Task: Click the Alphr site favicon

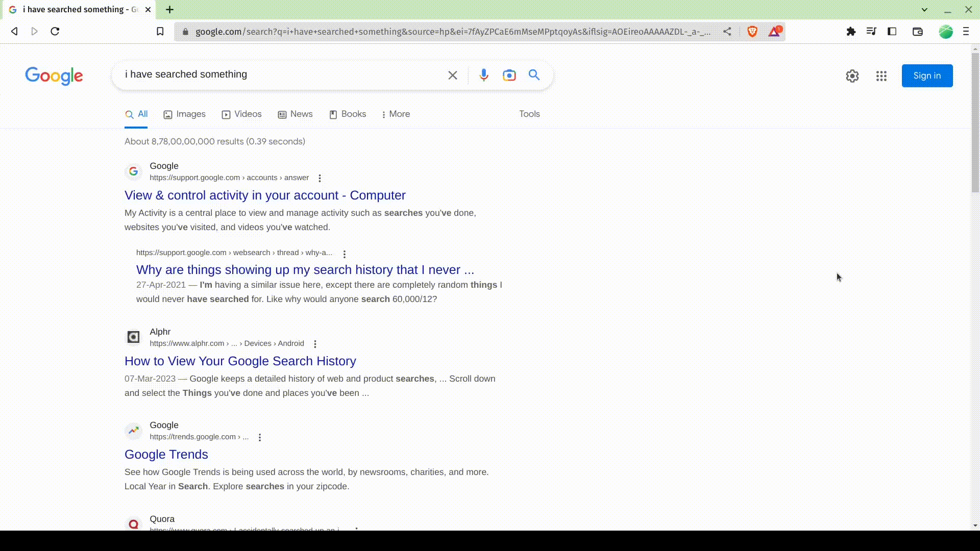Action: pyautogui.click(x=133, y=337)
